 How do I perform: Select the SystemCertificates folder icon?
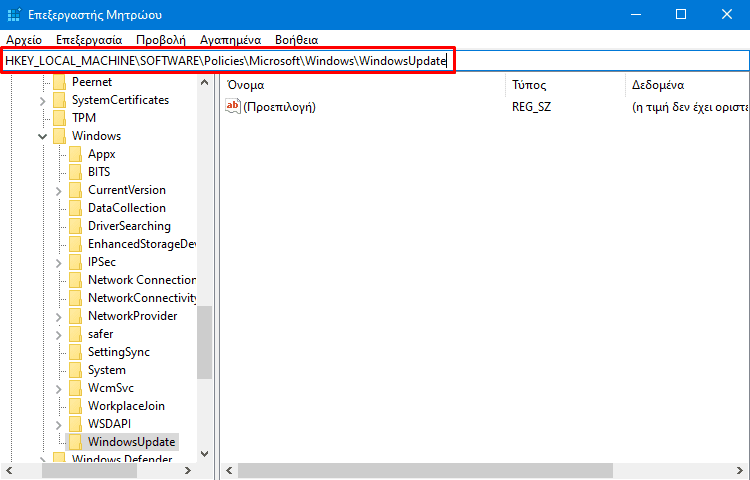click(59, 100)
